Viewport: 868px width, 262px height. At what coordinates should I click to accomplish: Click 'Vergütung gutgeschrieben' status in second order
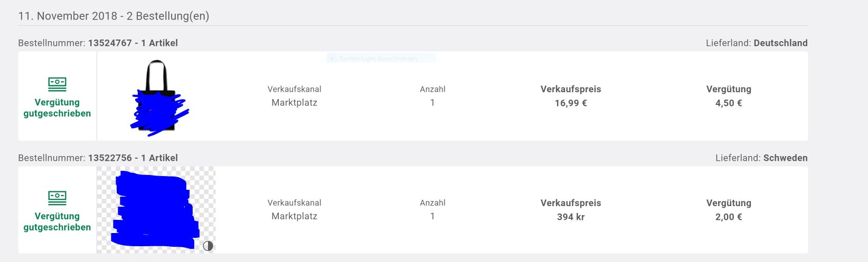pyautogui.click(x=57, y=222)
